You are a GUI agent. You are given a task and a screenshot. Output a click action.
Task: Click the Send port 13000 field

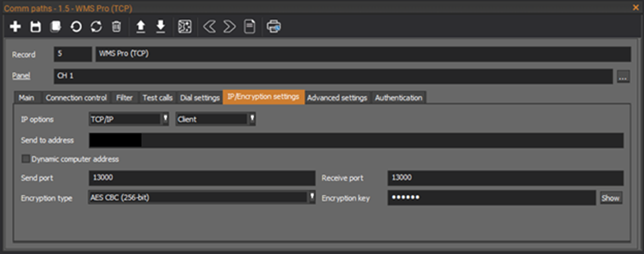click(201, 178)
